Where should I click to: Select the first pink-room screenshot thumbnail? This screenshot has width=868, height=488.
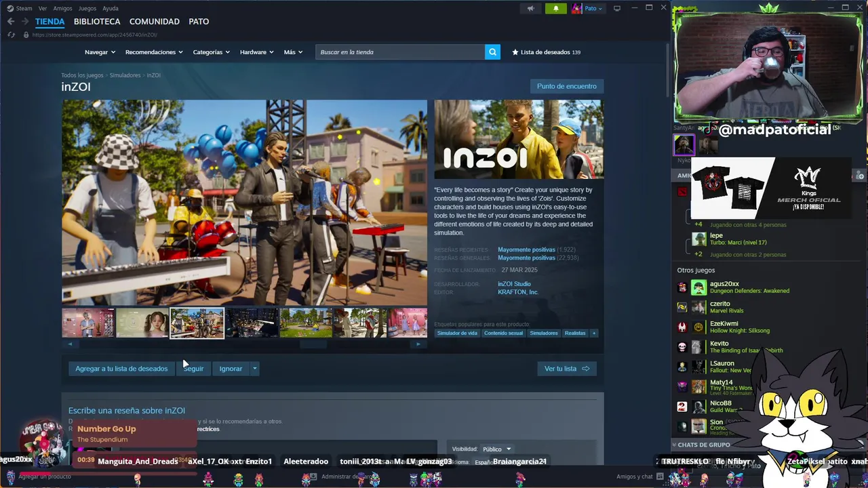point(88,323)
